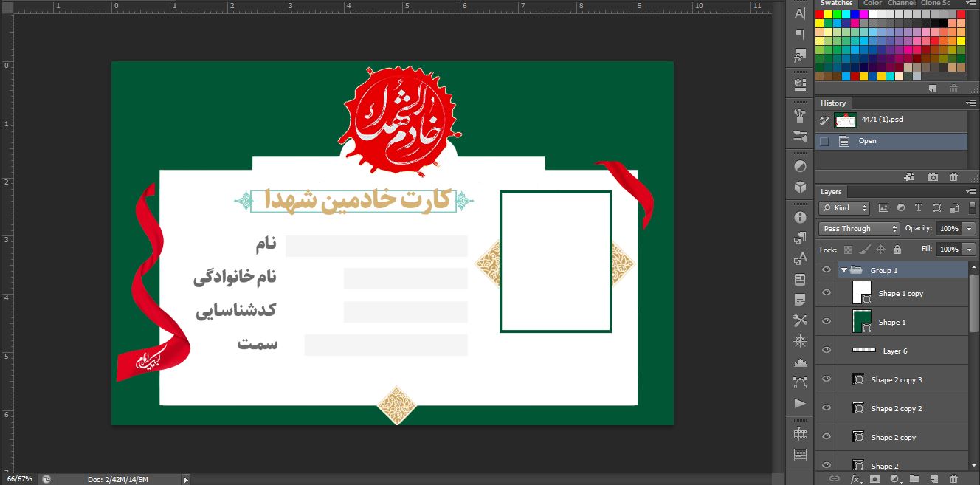Hide the Shape 1 layer
Image resolution: width=980 pixels, height=485 pixels.
click(827, 322)
